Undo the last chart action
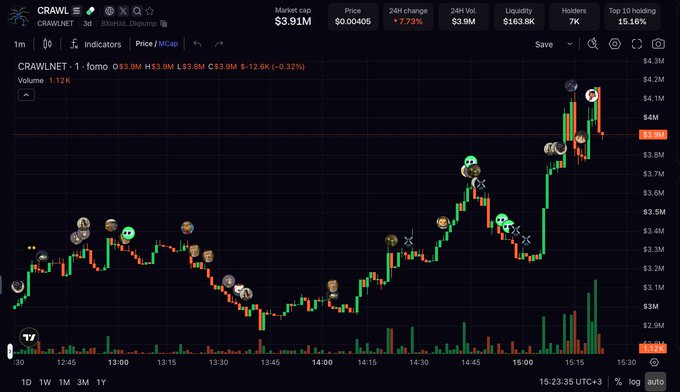The image size is (680, 392). [197, 44]
